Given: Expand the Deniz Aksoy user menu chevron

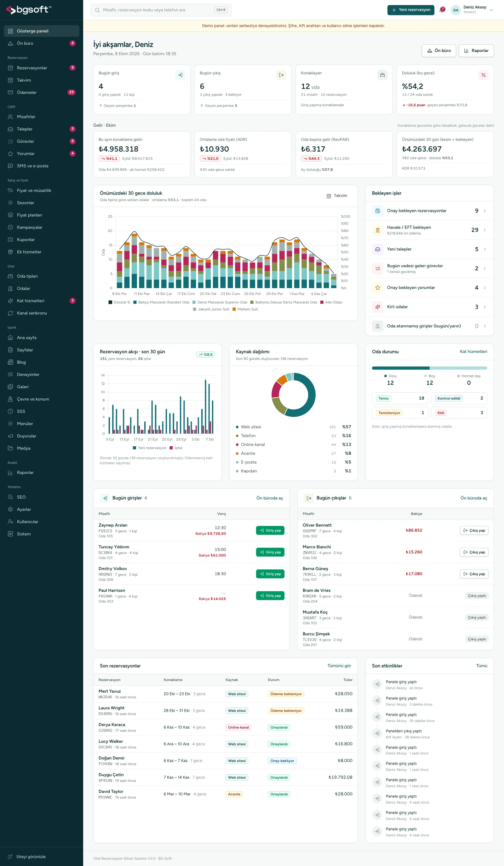Looking at the screenshot, I should tap(491, 10).
